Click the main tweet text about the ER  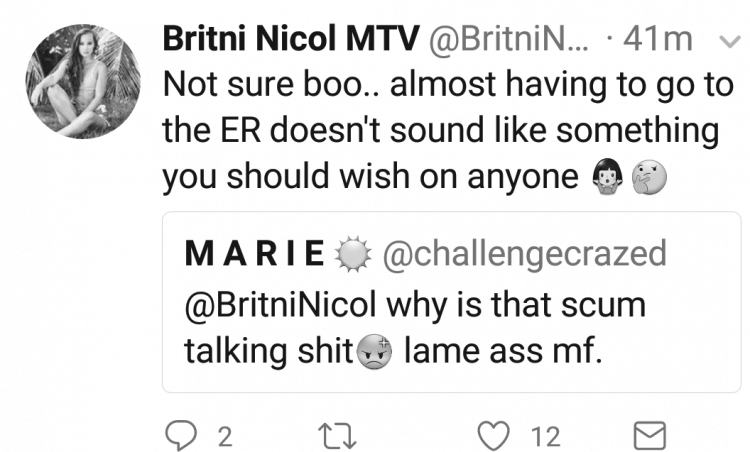point(449,130)
